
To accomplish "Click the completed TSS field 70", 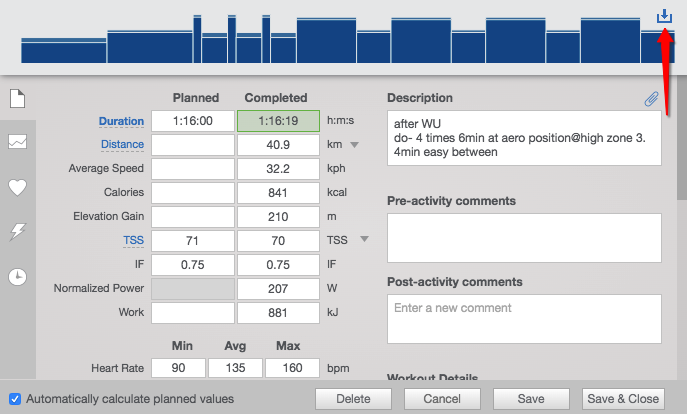I will (x=278, y=241).
